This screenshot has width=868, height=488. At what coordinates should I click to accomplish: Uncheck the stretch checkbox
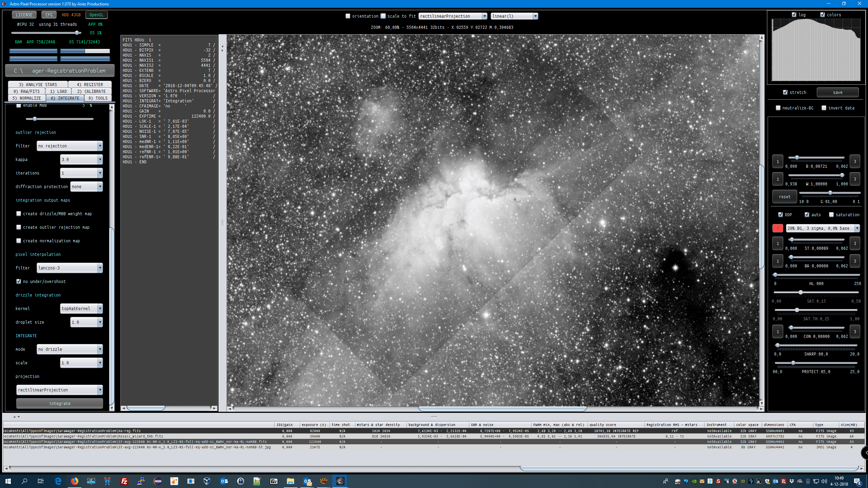coord(785,92)
